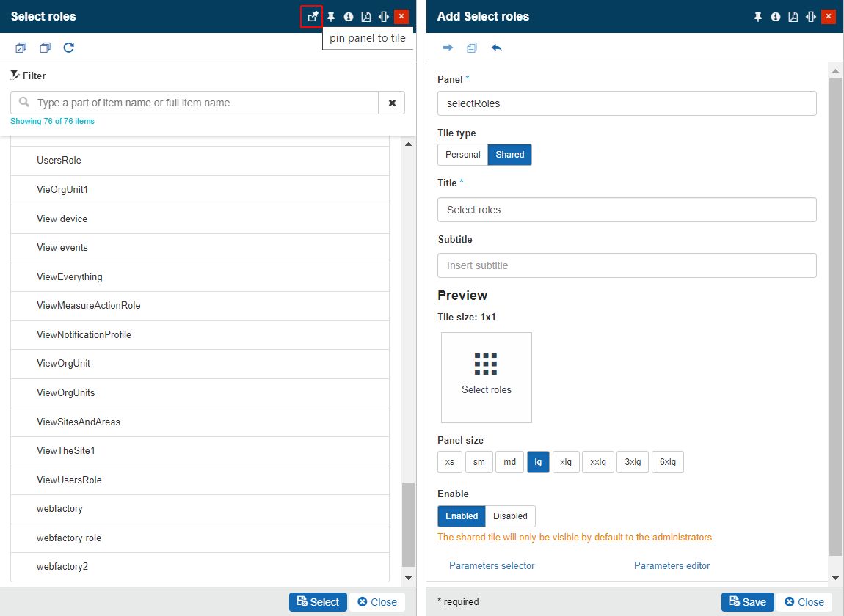Open the Parameters selector section
This screenshot has width=844, height=616.
[x=492, y=565]
